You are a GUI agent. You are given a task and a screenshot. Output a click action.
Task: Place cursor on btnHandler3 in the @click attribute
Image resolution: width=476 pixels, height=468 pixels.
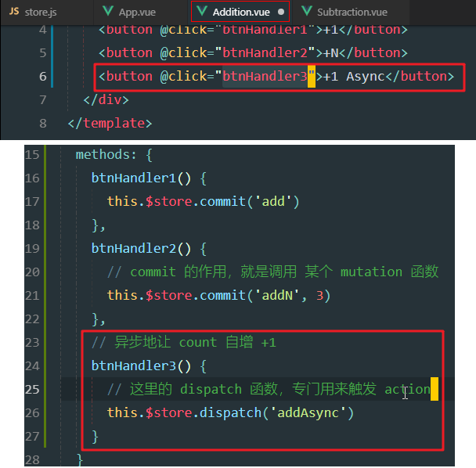pyautogui.click(x=264, y=77)
